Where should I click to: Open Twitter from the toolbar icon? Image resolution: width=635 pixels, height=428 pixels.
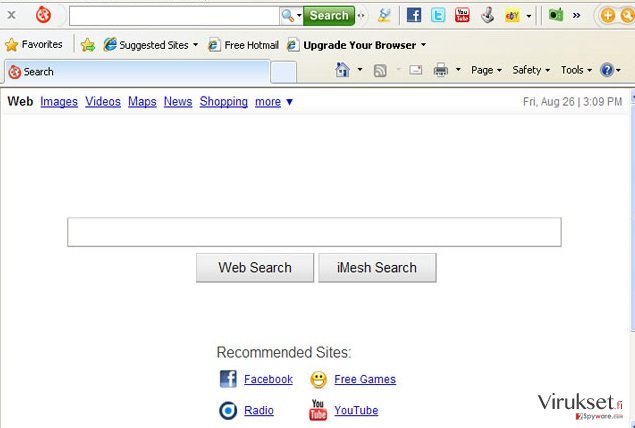pos(438,15)
